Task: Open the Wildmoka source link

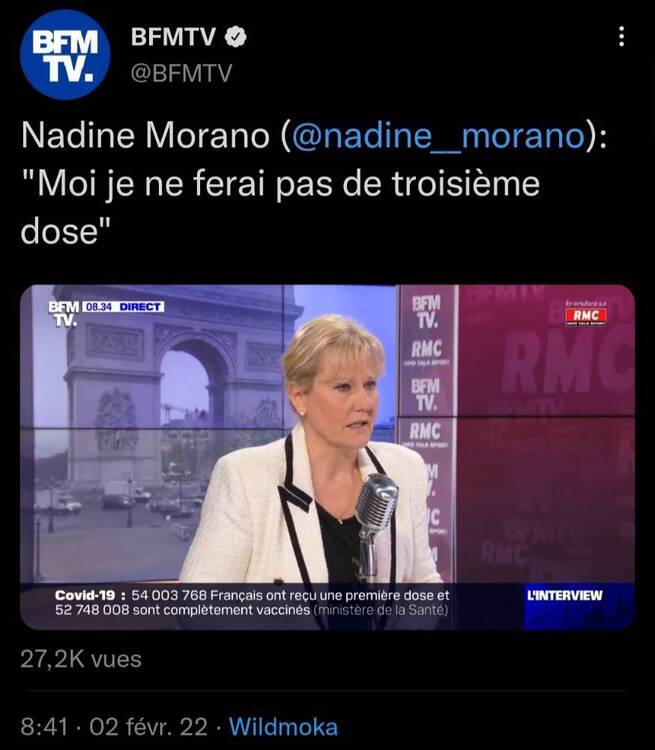Action: click(284, 727)
